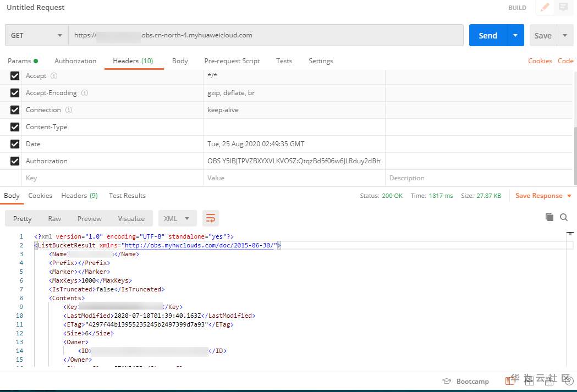The width and height of the screenshot is (577, 392).
Task: Click the info icon next to Connection
Action: click(x=68, y=109)
